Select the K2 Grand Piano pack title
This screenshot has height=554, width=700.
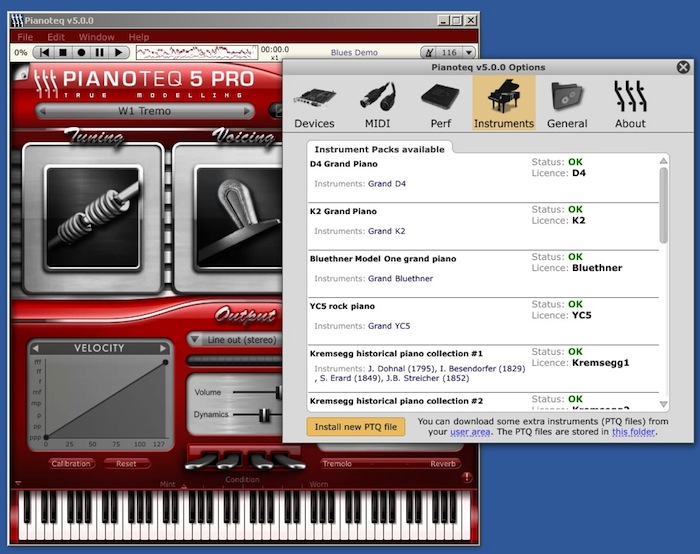coord(343,211)
